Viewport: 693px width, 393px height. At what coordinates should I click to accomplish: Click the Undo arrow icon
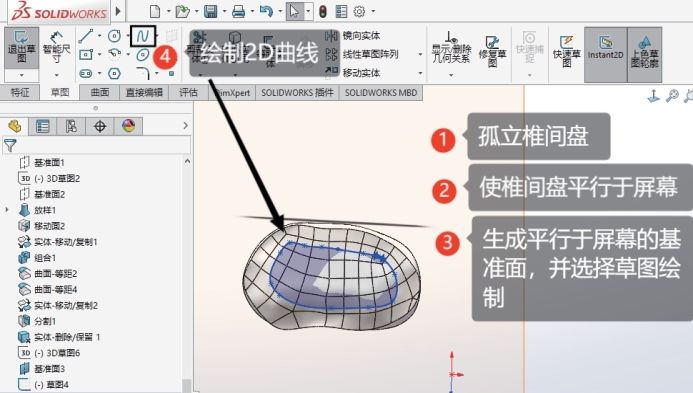click(x=266, y=11)
